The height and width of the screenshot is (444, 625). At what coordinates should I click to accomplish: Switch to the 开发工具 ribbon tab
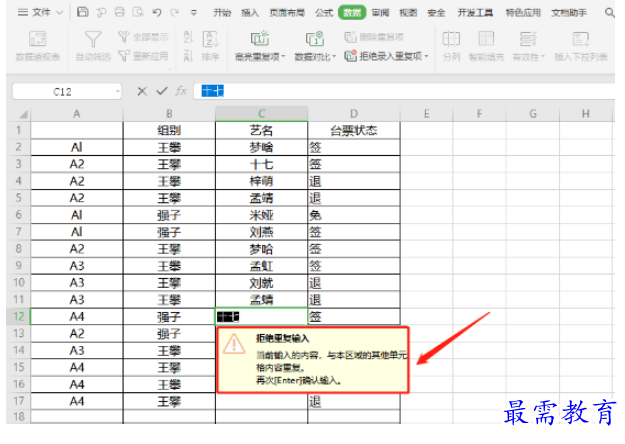[475, 13]
